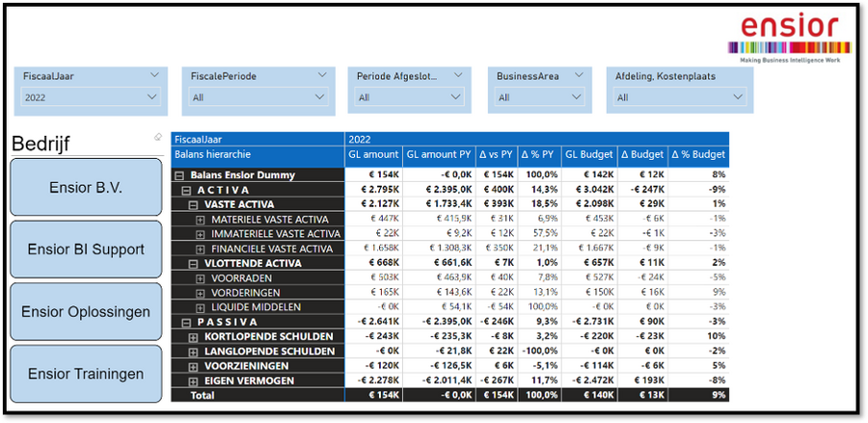Expand the LIQUIDE MIDDELEN row
This screenshot has width=868, height=423.
201,307
